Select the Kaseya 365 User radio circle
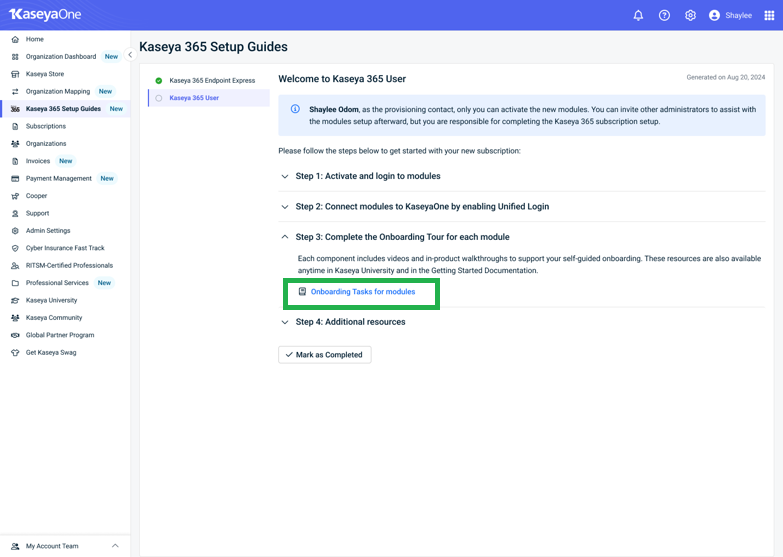The image size is (783, 557). [159, 98]
